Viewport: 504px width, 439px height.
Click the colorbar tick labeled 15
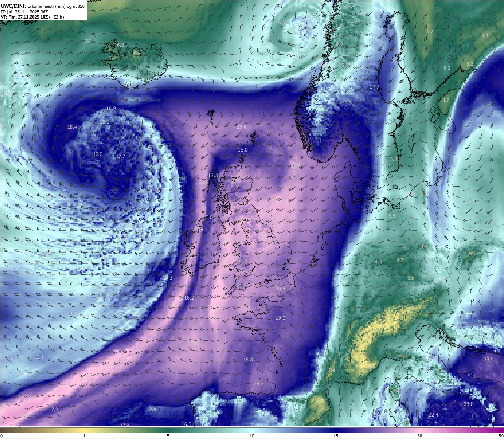click(x=336, y=436)
